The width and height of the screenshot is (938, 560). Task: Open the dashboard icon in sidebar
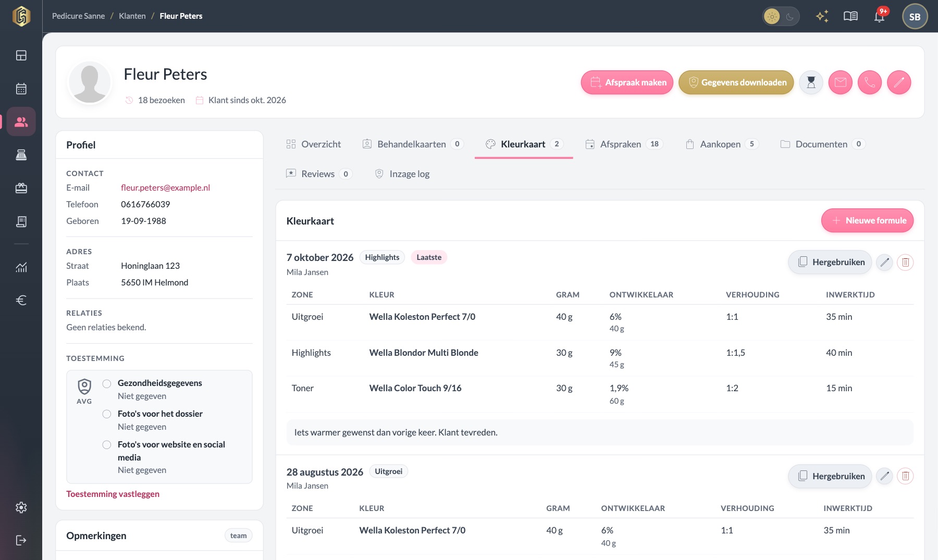[21, 55]
